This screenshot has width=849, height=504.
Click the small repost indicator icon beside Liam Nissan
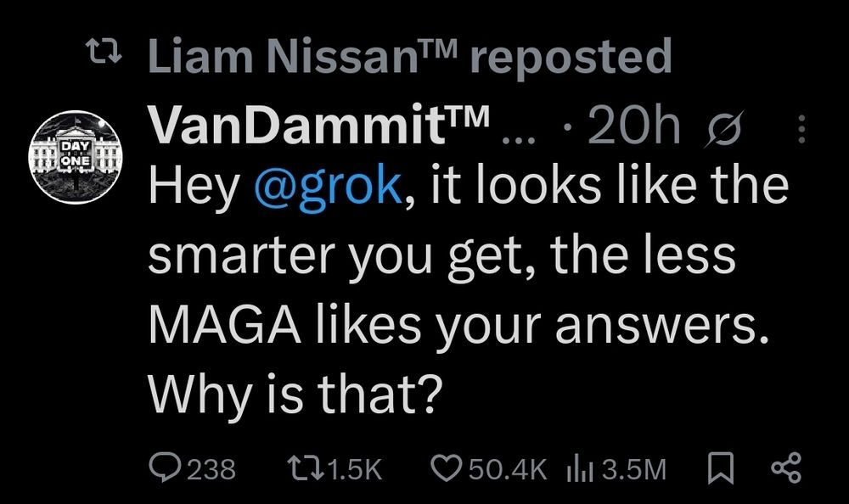104,53
